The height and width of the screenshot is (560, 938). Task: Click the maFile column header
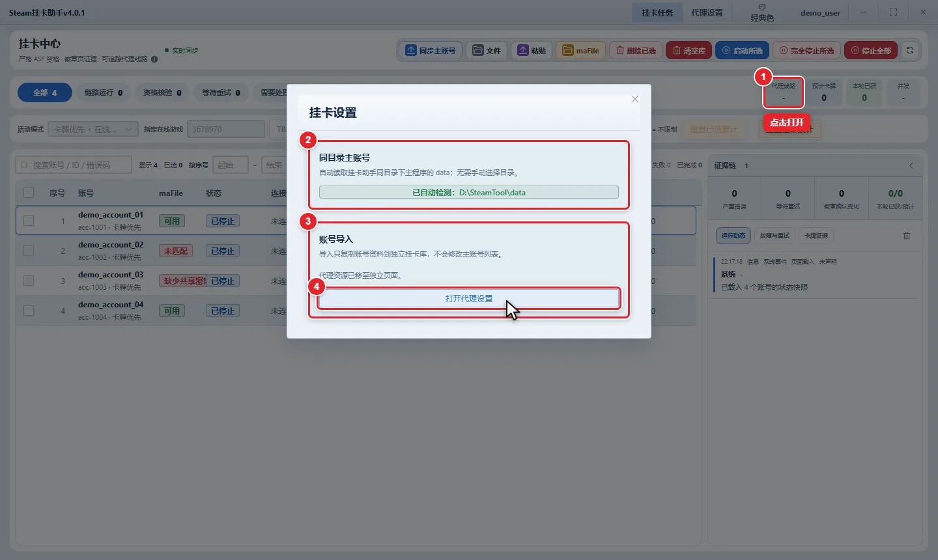click(171, 193)
